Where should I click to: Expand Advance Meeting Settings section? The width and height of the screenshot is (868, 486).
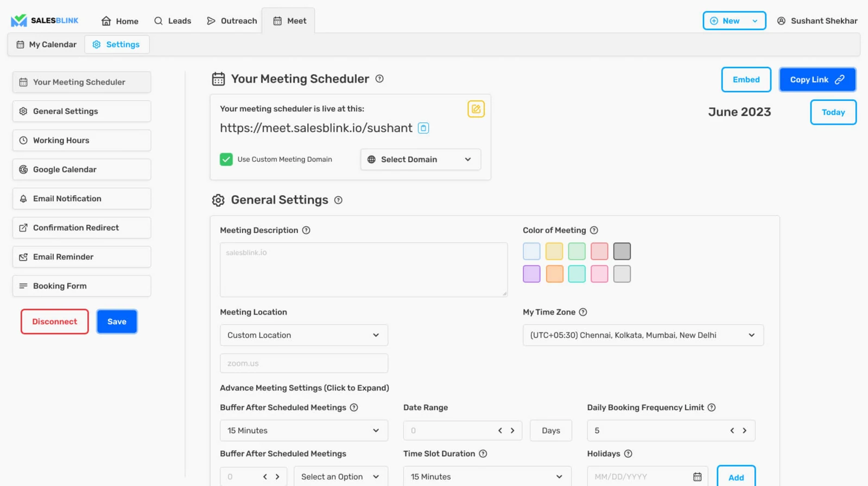(305, 388)
